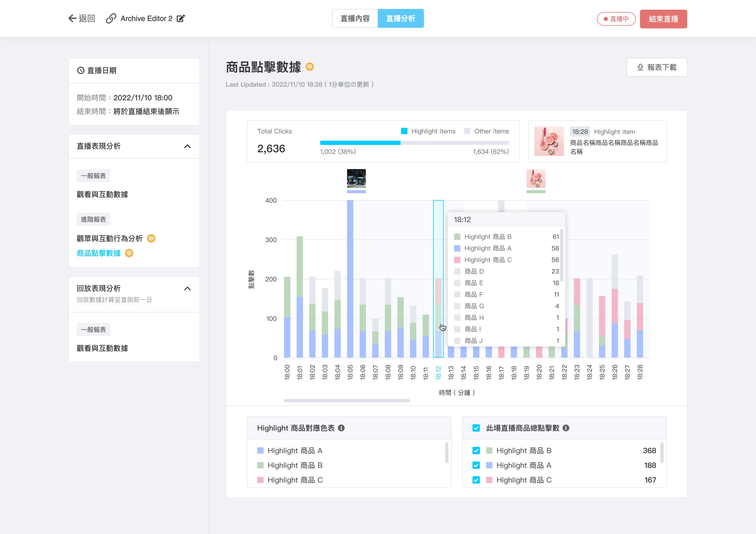The height and width of the screenshot is (534, 756).
Task: Click info icon next to Highlight 商品對應色表
Action: pyautogui.click(x=342, y=428)
